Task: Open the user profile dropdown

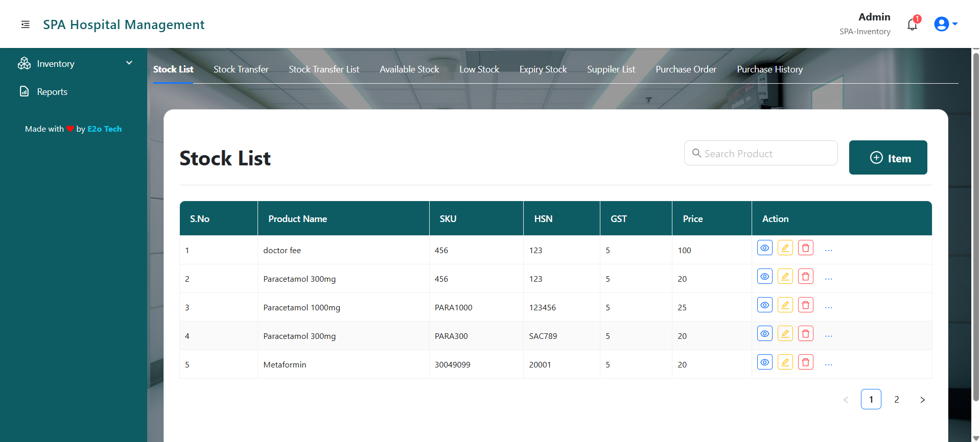Action: [945, 24]
